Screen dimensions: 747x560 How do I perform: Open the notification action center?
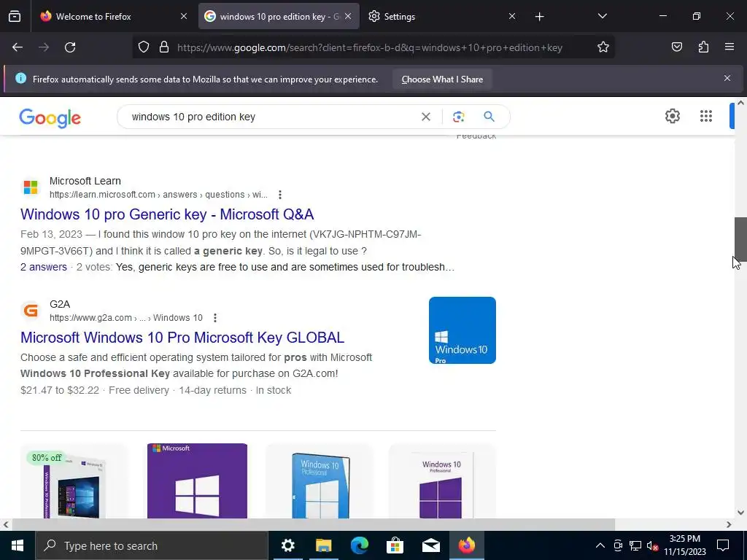pyautogui.click(x=723, y=545)
